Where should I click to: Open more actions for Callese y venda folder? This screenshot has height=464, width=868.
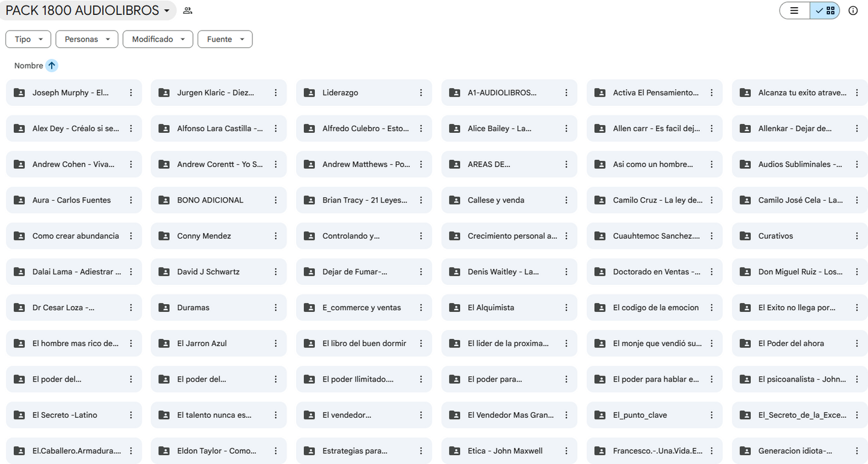pyautogui.click(x=566, y=200)
